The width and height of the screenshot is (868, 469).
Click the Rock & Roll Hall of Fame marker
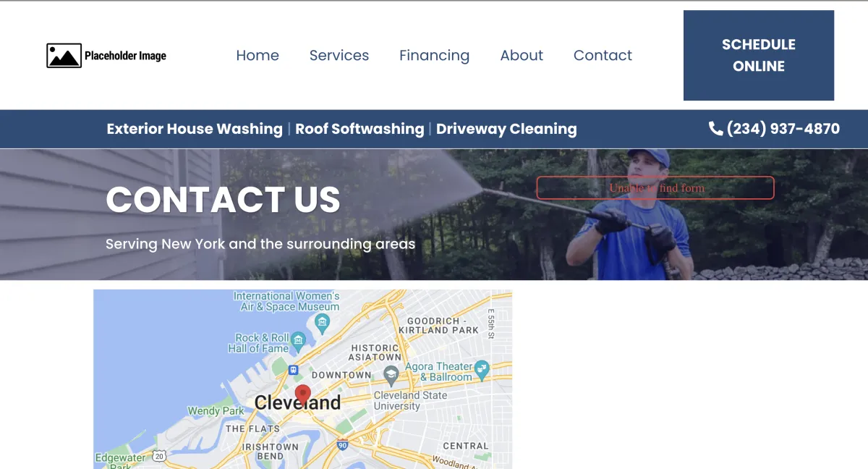tap(298, 340)
